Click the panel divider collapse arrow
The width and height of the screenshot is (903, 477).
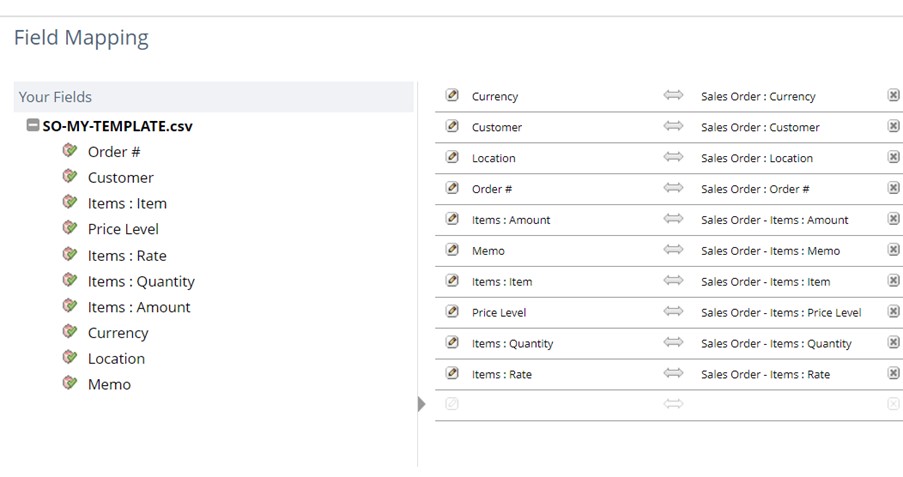[422, 404]
